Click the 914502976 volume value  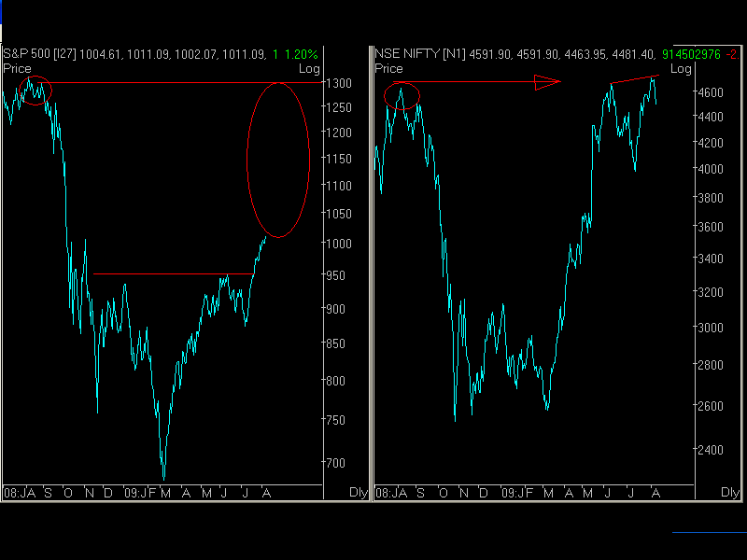click(x=691, y=54)
